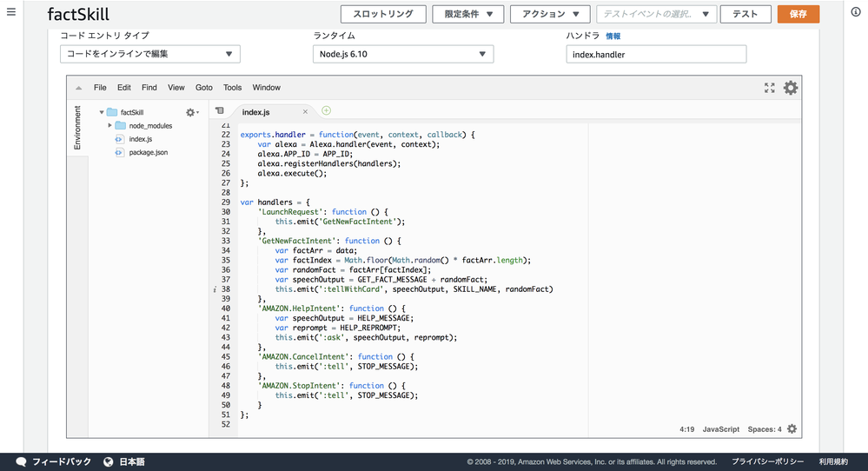This screenshot has height=471, width=868.
Task: Open the File menu
Action: click(x=100, y=88)
